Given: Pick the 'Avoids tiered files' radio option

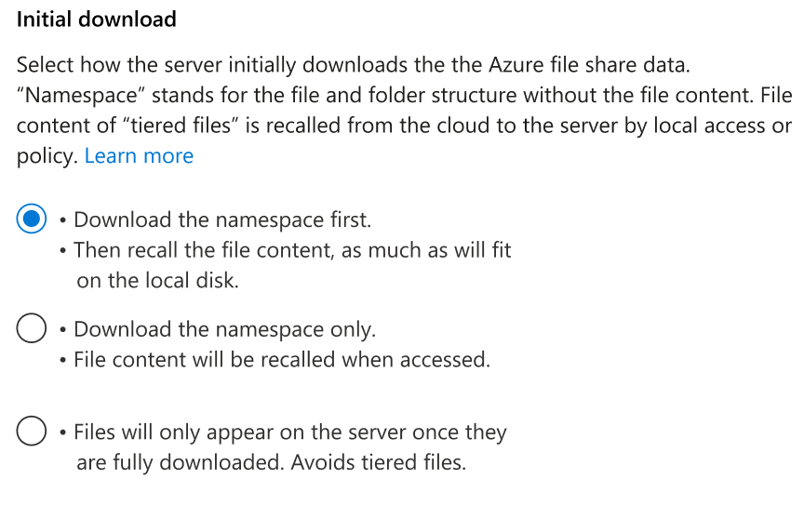Looking at the screenshot, I should 32,431.
